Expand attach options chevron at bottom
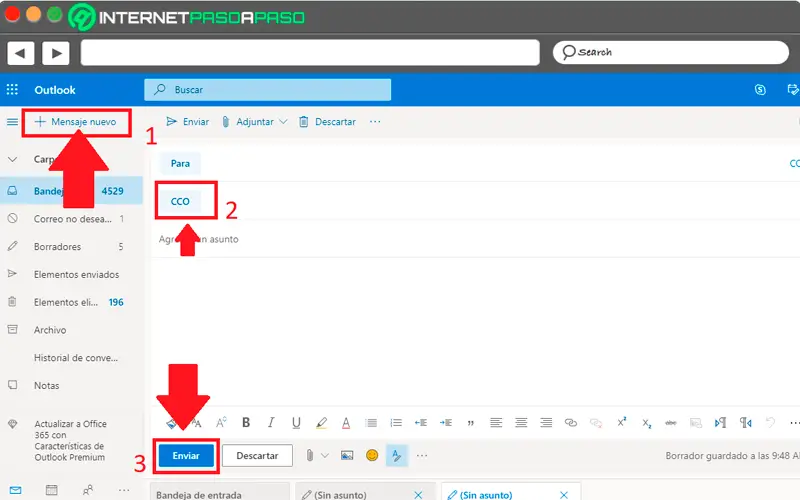The image size is (800, 500). pos(325,456)
